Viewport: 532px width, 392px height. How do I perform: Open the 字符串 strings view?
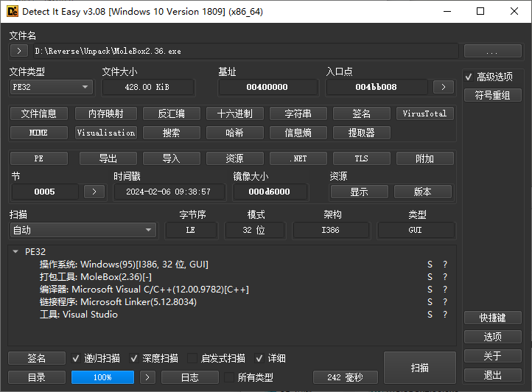click(298, 113)
